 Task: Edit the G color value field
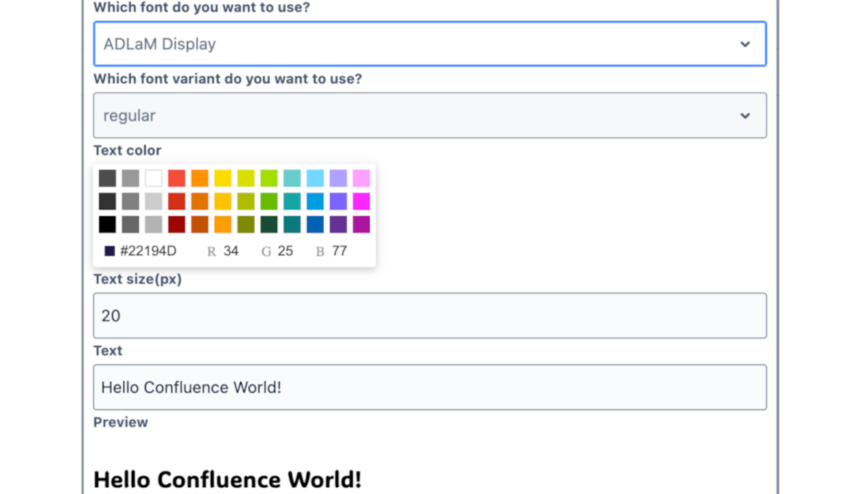285,251
